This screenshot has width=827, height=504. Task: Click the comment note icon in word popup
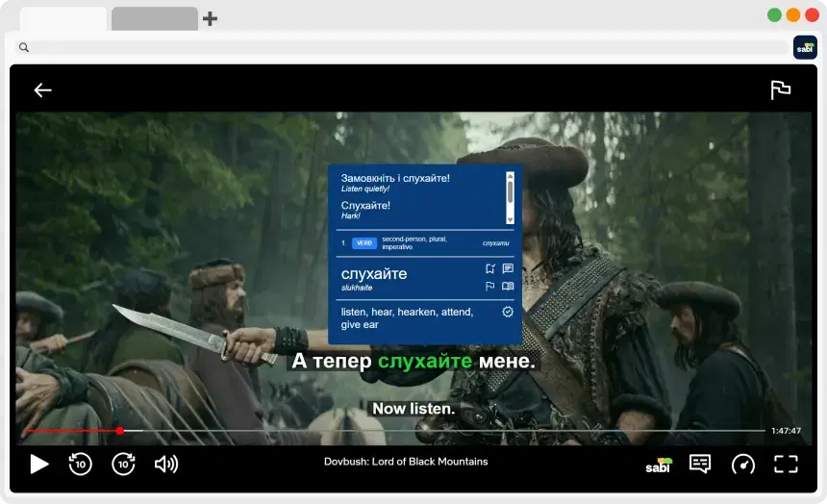(x=508, y=268)
